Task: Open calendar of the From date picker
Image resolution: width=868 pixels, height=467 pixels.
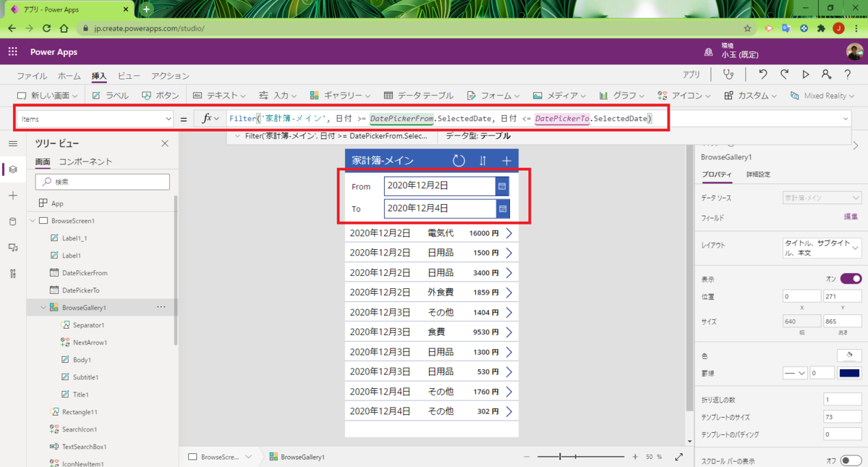Action: tap(503, 186)
